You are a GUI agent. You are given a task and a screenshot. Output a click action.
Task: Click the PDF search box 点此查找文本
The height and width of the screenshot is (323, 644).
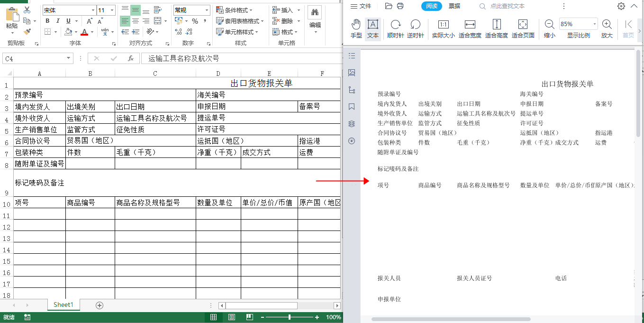click(x=507, y=6)
